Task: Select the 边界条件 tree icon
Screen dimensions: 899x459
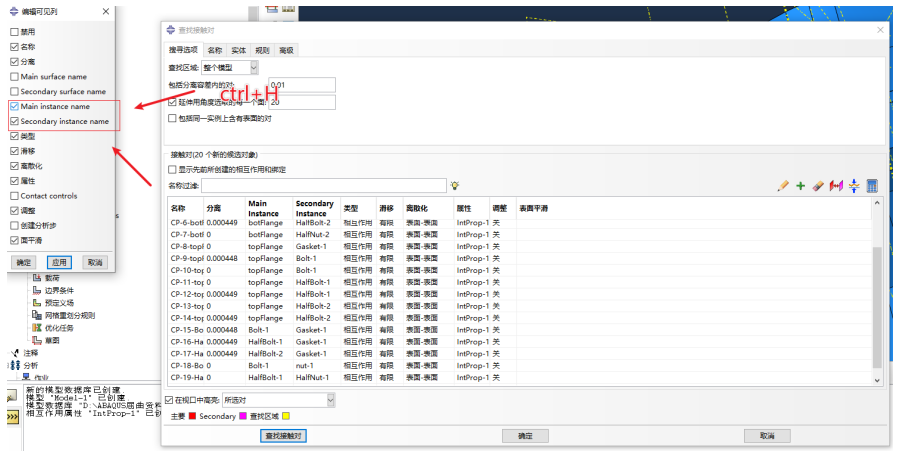Action: click(37, 291)
